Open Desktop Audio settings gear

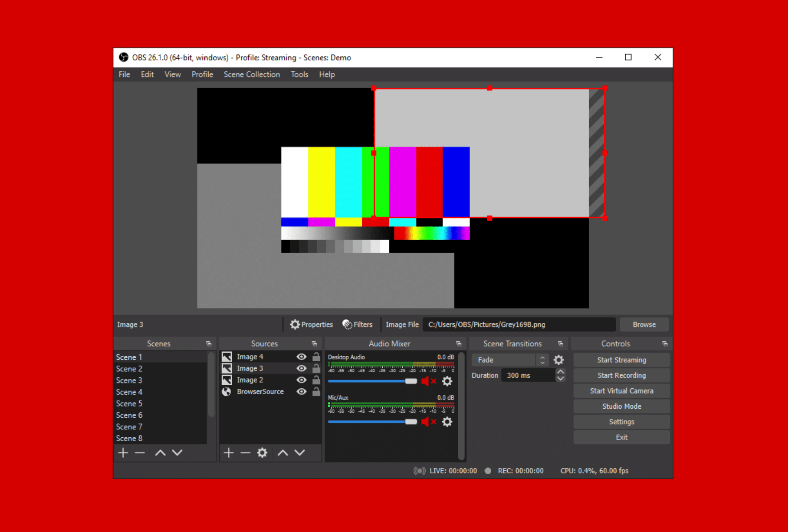(447, 381)
